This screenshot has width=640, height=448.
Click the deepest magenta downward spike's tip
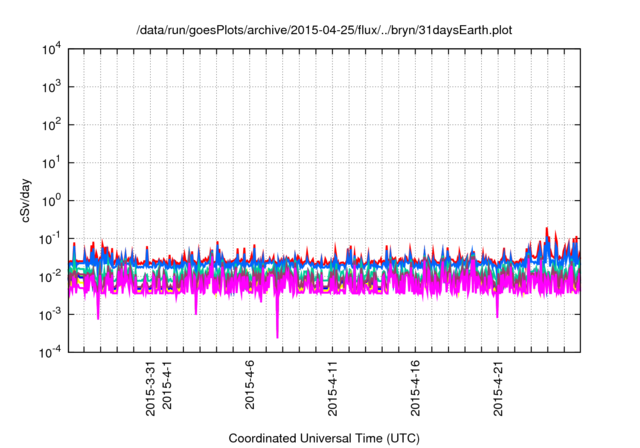pos(277,337)
